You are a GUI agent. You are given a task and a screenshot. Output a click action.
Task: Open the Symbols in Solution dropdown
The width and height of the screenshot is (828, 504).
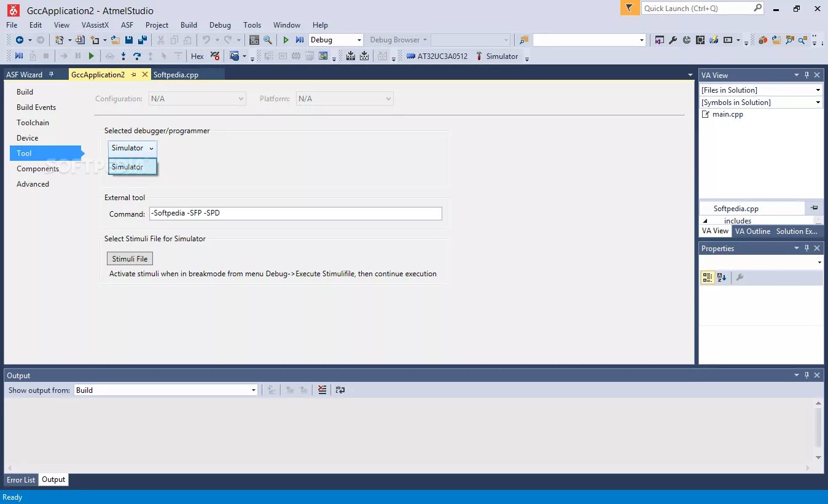tap(818, 103)
